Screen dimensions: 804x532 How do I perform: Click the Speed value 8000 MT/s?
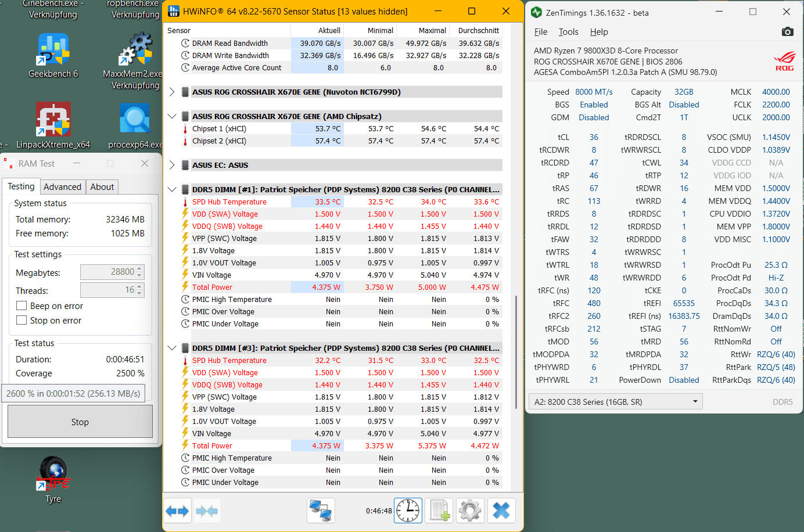pos(594,92)
